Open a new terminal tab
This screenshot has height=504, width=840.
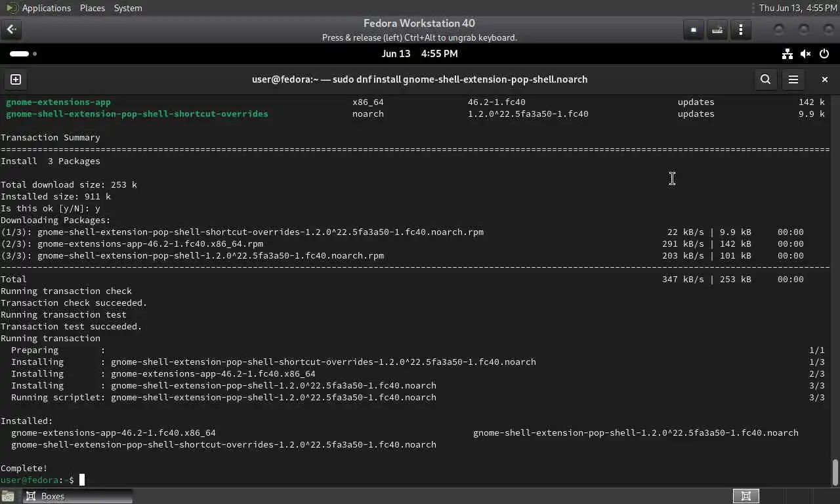coord(16,79)
